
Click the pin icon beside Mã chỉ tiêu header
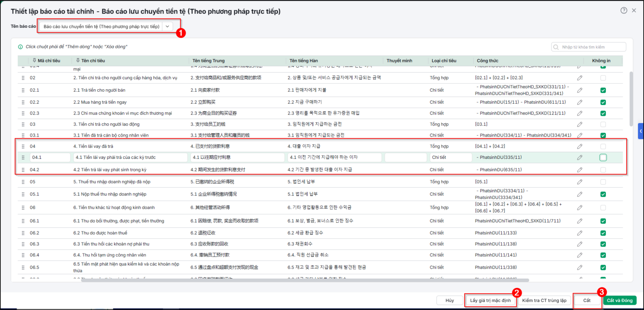35,61
